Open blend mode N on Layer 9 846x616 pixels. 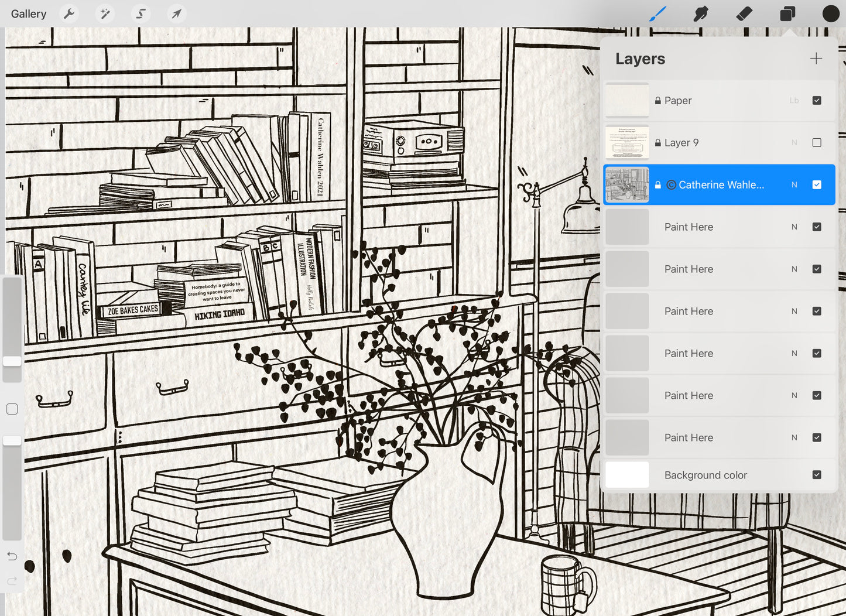pyautogui.click(x=794, y=143)
